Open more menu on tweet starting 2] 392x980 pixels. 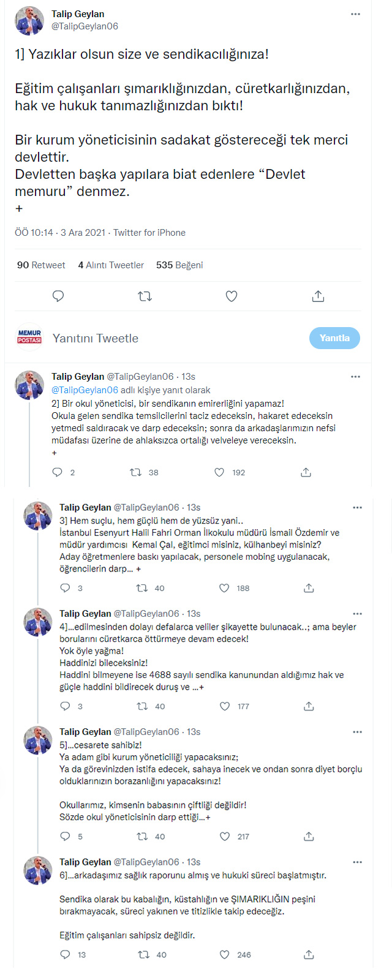click(x=355, y=377)
